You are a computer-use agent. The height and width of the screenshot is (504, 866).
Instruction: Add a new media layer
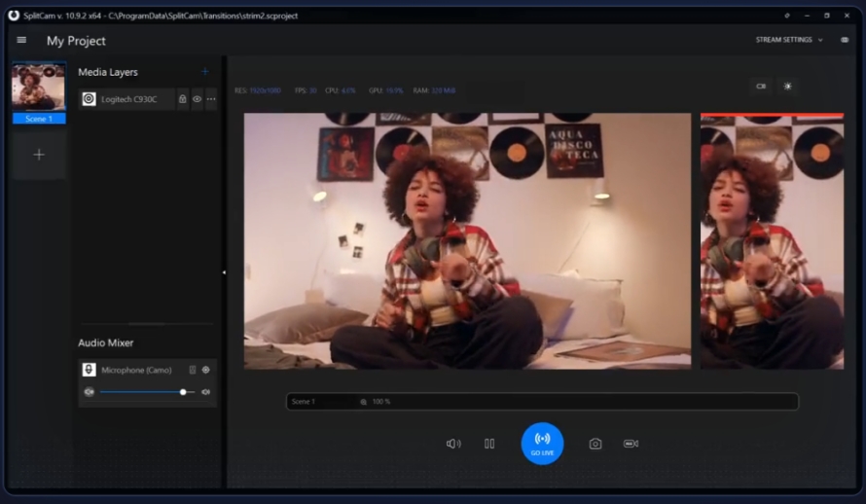[205, 72]
